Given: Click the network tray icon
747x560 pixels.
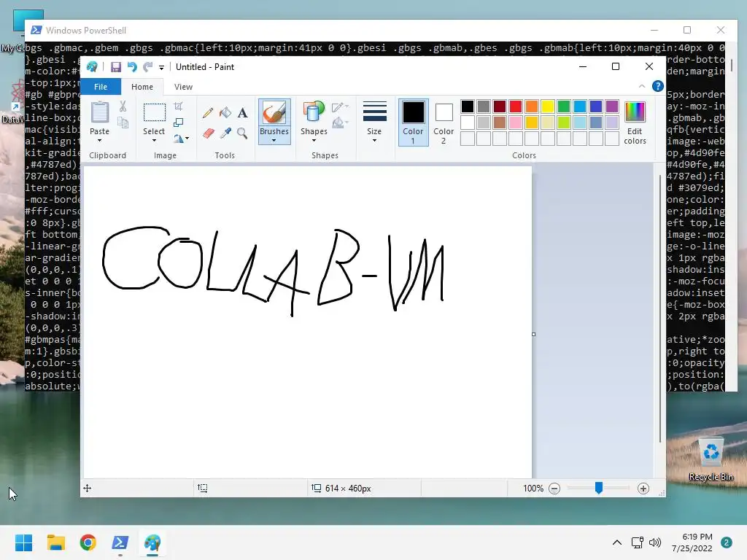Looking at the screenshot, I should point(637,542).
